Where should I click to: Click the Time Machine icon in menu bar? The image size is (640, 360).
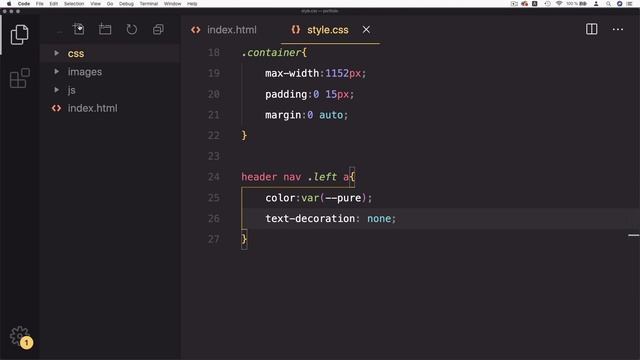pyautogui.click(x=547, y=4)
